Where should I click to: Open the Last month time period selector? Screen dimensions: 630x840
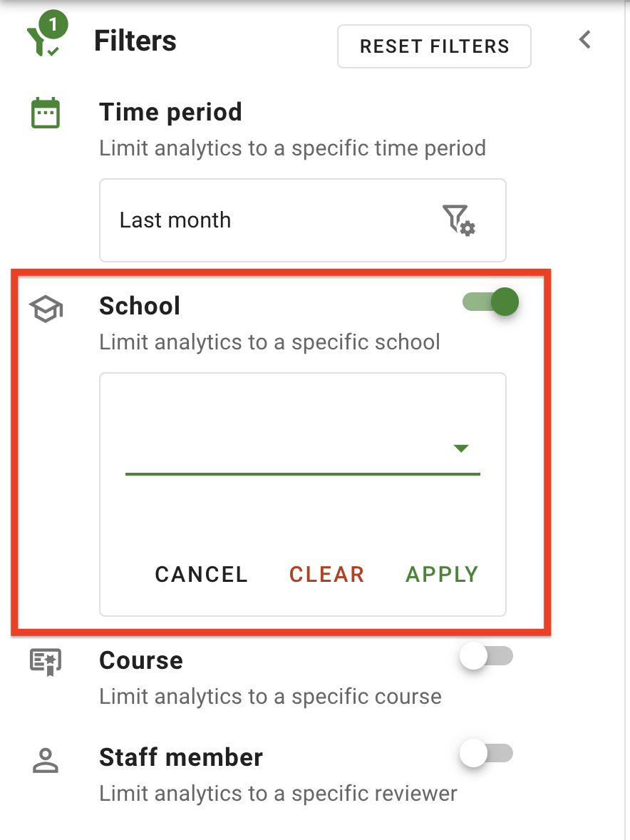click(302, 220)
